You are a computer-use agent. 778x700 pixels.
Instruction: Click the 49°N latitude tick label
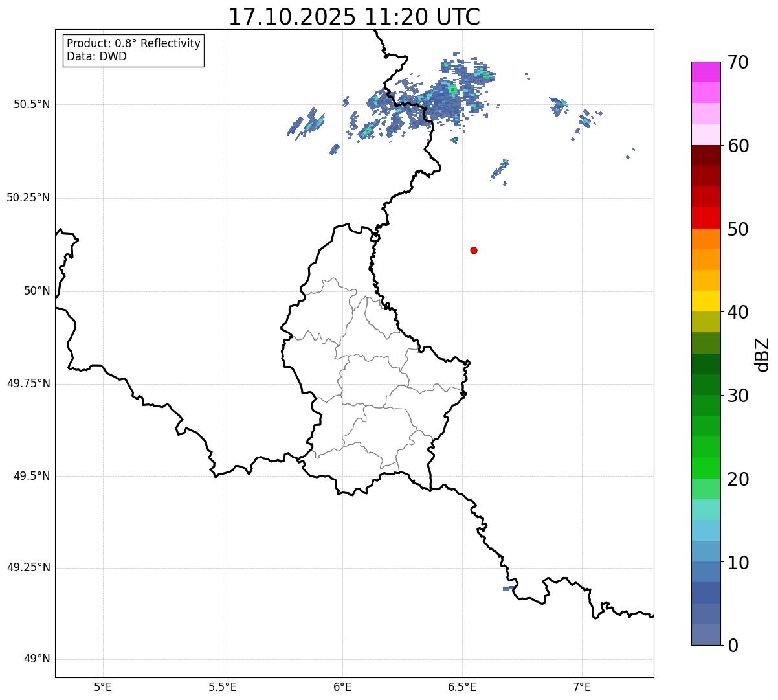(37, 659)
